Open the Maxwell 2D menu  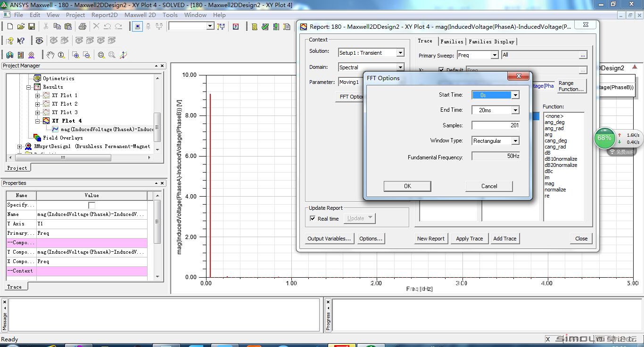click(x=140, y=15)
